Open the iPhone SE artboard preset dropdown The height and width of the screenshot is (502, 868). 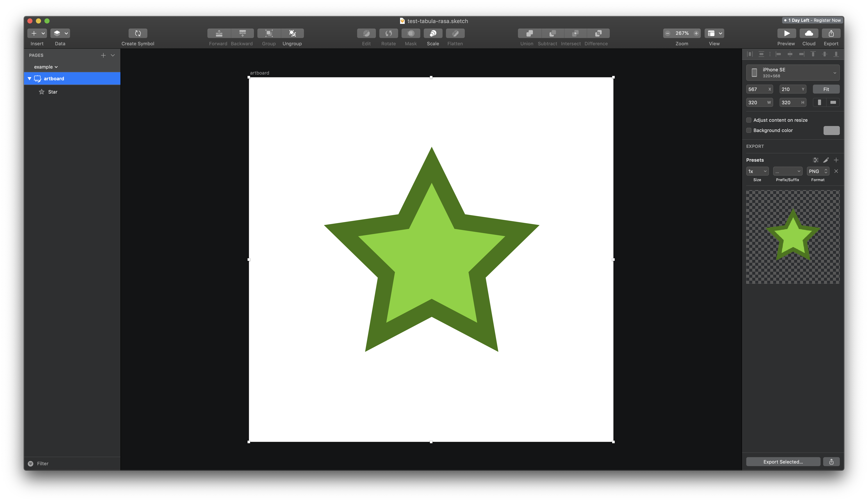[x=793, y=73]
